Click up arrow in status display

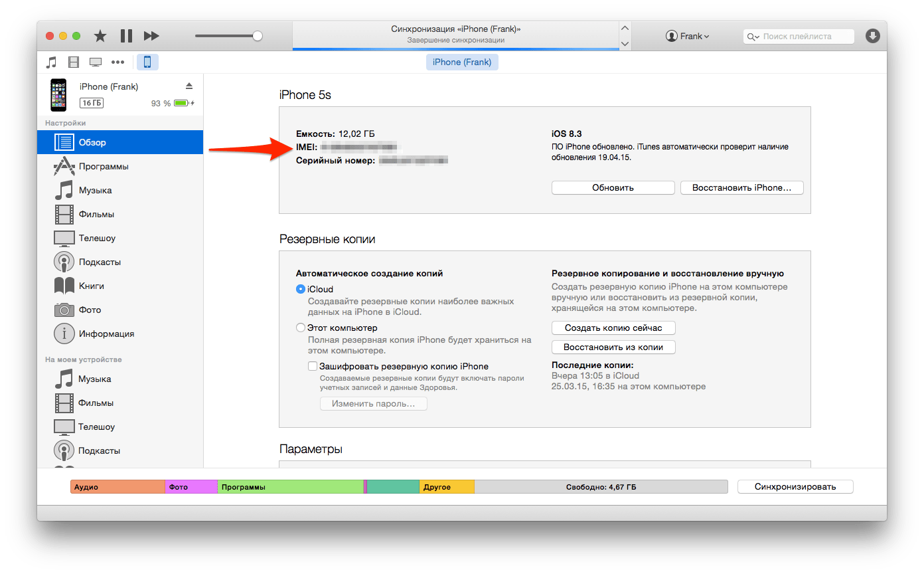point(624,29)
